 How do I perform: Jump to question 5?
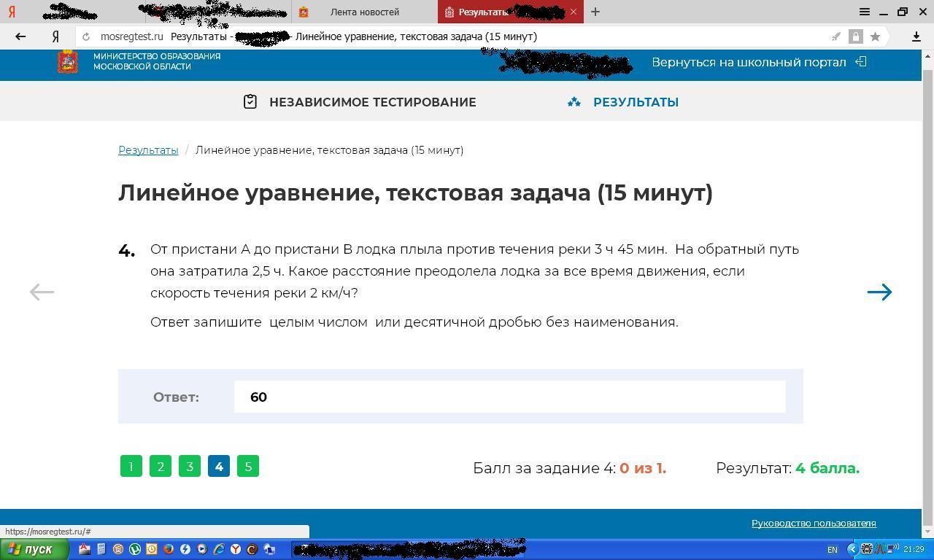(x=248, y=466)
